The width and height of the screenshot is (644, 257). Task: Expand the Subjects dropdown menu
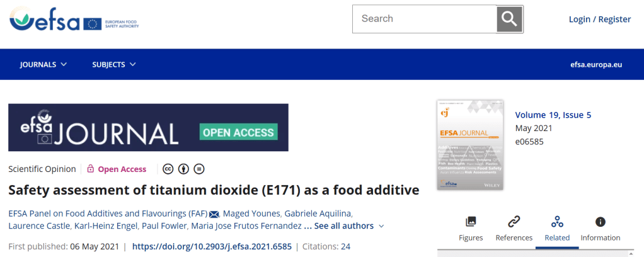point(114,64)
